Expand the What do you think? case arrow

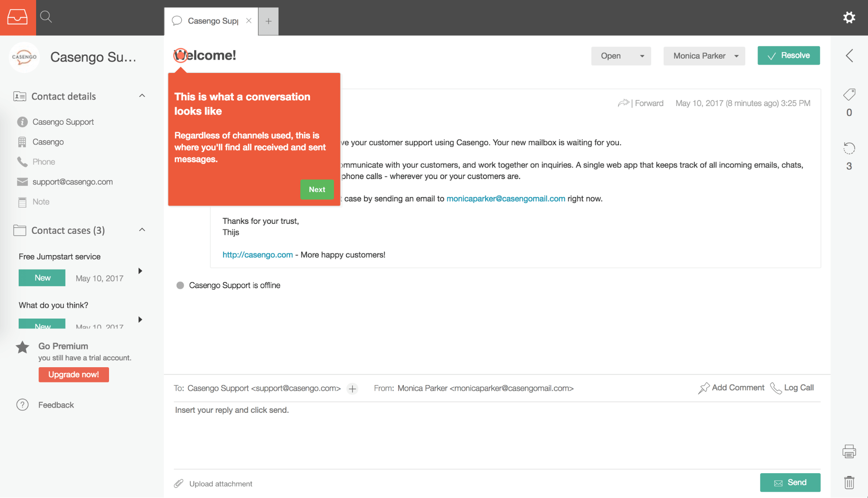coord(140,319)
